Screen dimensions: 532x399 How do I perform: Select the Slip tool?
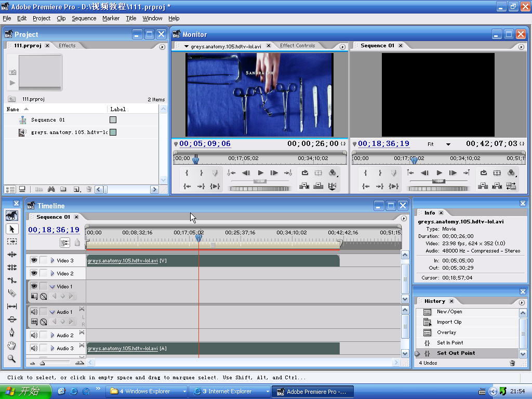12,307
